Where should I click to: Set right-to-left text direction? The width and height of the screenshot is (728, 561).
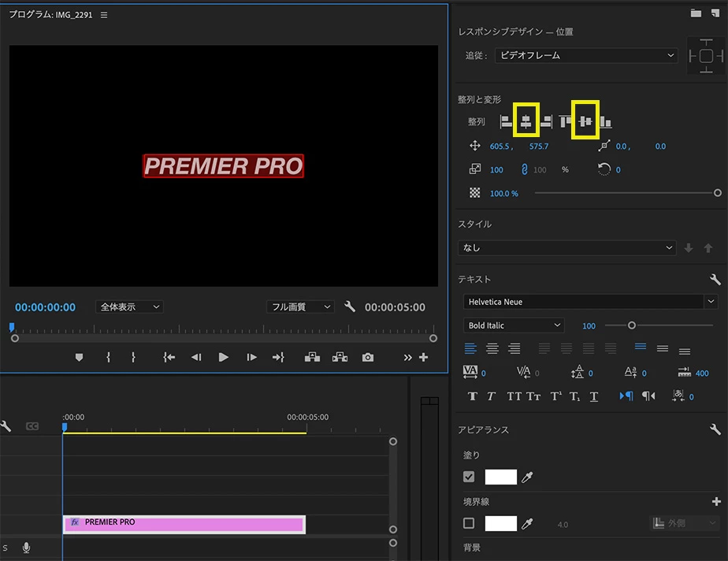click(648, 396)
